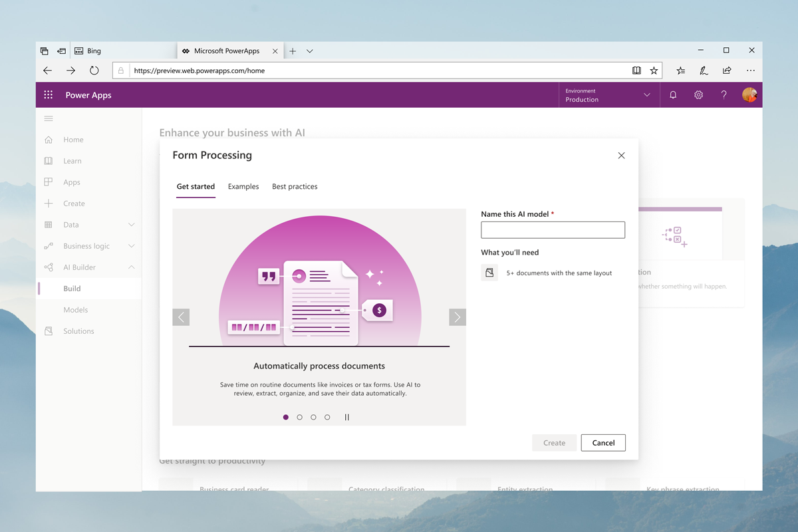Close the Microsoft PowerApps browser tab
798x532 pixels.
click(275, 51)
